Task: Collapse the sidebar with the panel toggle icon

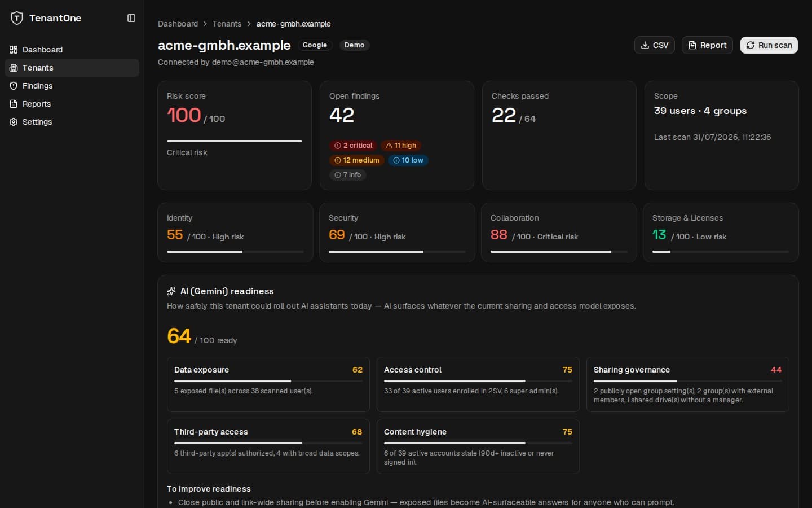Action: [x=131, y=18]
